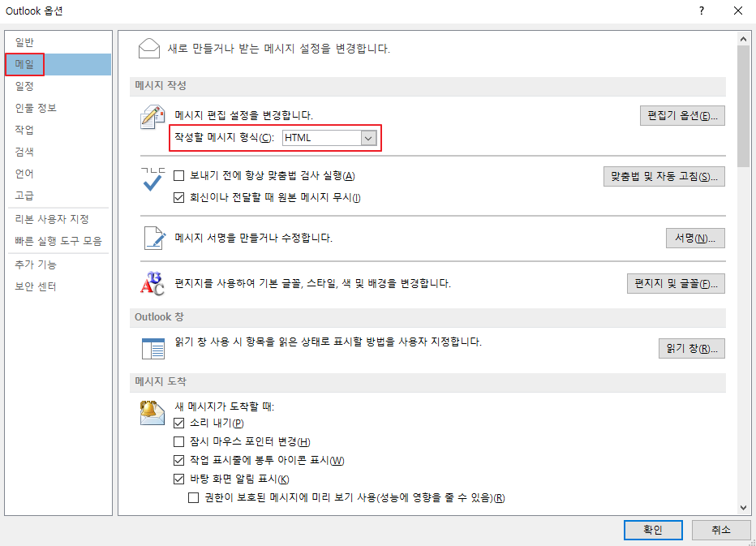Switch to the 검색 category

point(58,152)
